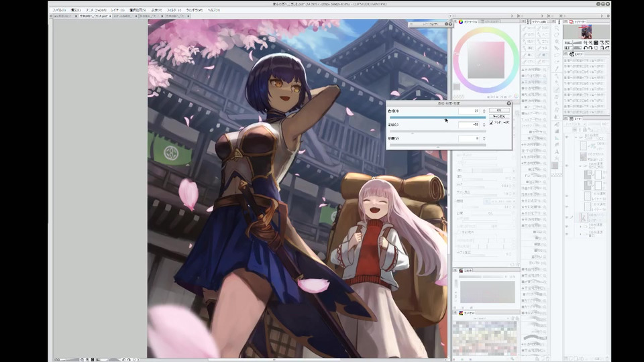Select the Text tool labeled A
The image size is (644, 362).
tap(557, 152)
